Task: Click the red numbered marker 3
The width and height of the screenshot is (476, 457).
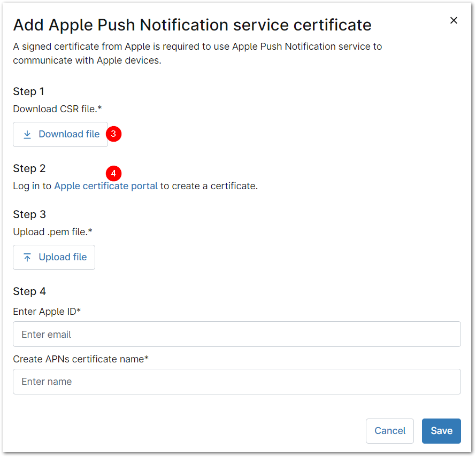Action: (x=113, y=134)
